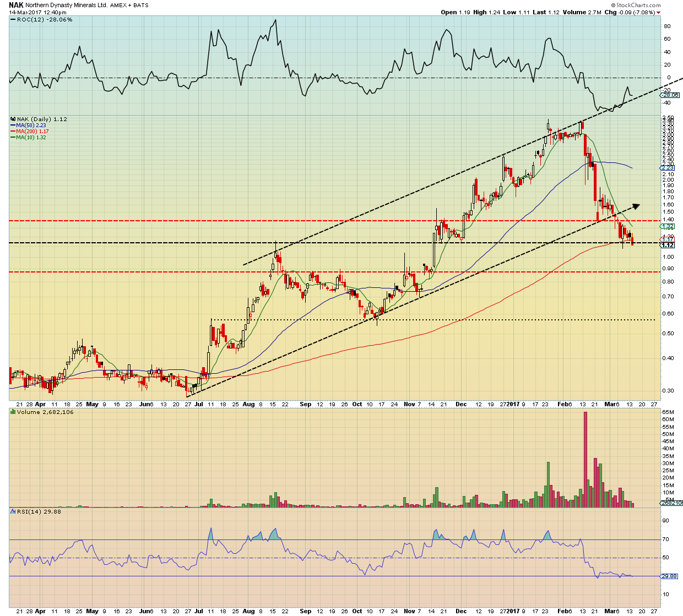Click the red 1.17 MA(200) price tag
The width and height of the screenshot is (683, 616).
[668, 239]
